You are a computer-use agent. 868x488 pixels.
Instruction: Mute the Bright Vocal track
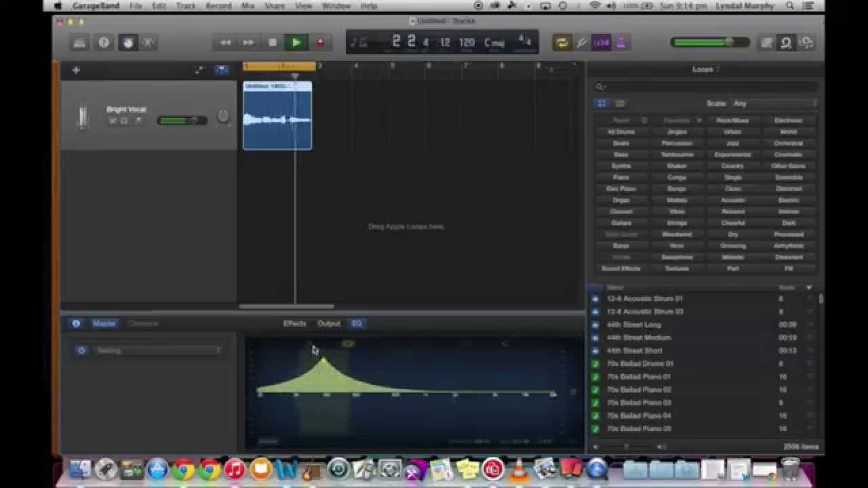coord(113,121)
